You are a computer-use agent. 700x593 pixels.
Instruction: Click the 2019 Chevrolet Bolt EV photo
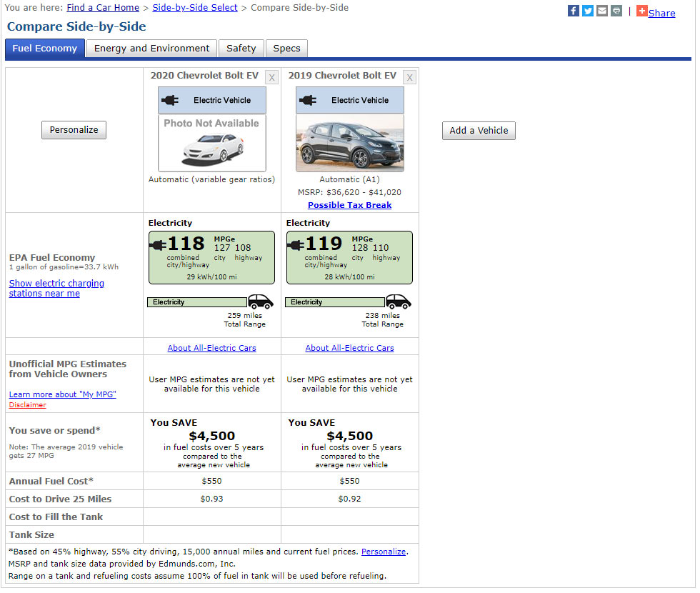click(x=350, y=143)
